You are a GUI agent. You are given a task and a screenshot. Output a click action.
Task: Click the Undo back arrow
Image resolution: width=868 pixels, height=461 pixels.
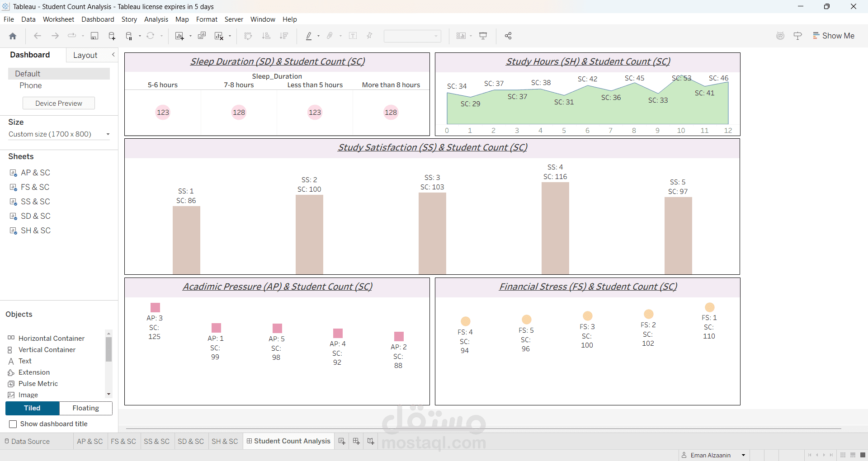pyautogui.click(x=38, y=36)
